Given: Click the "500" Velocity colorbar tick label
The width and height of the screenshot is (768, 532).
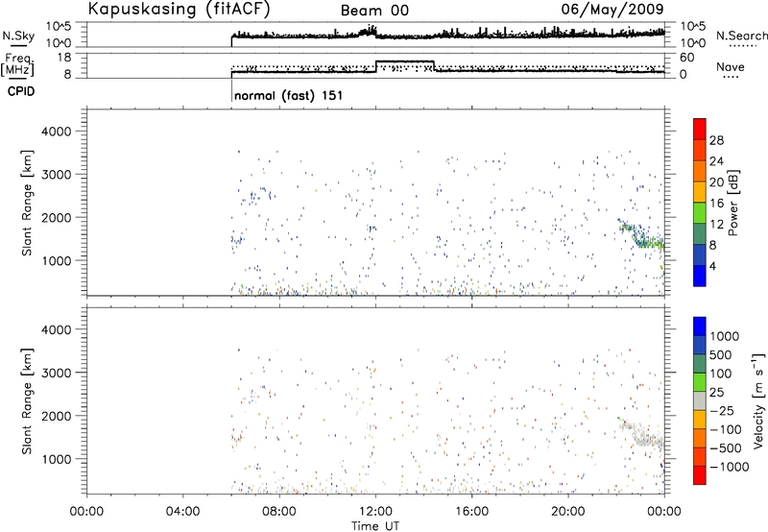Looking at the screenshot, I should [x=721, y=355].
